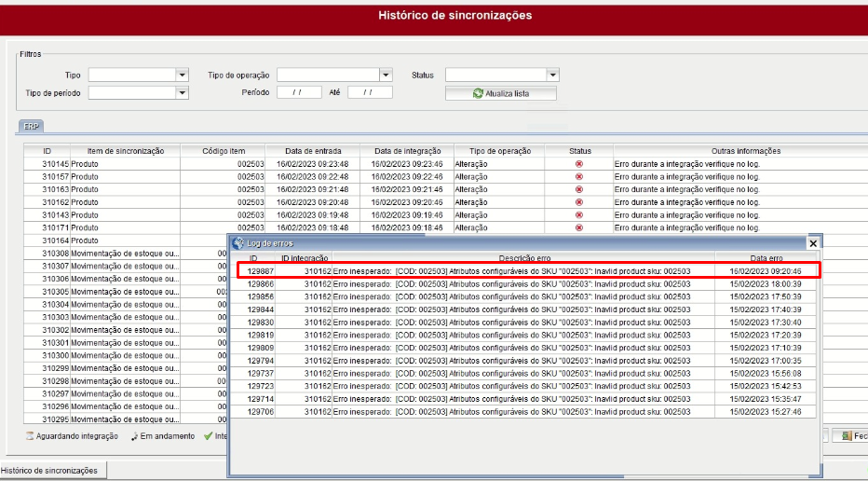868x481 pixels.
Task: Click the error status icon in row 310162
Action: [579, 202]
